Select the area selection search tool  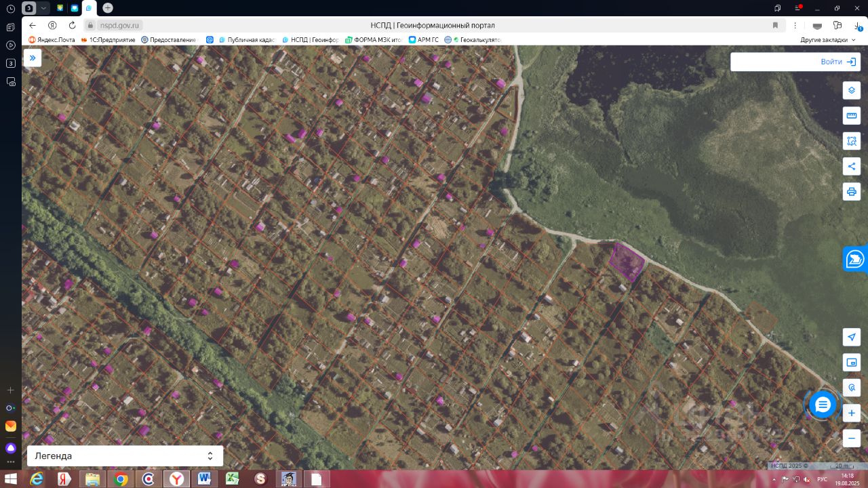852,141
